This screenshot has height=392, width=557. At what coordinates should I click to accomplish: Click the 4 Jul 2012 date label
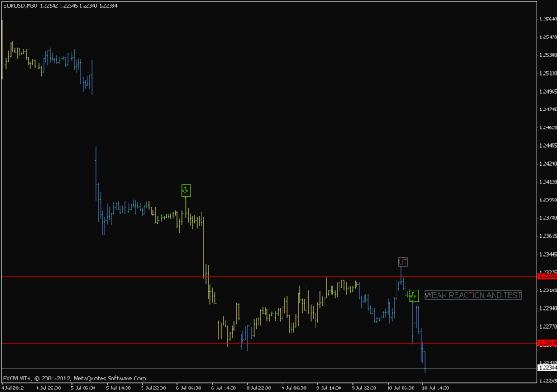pos(13,388)
